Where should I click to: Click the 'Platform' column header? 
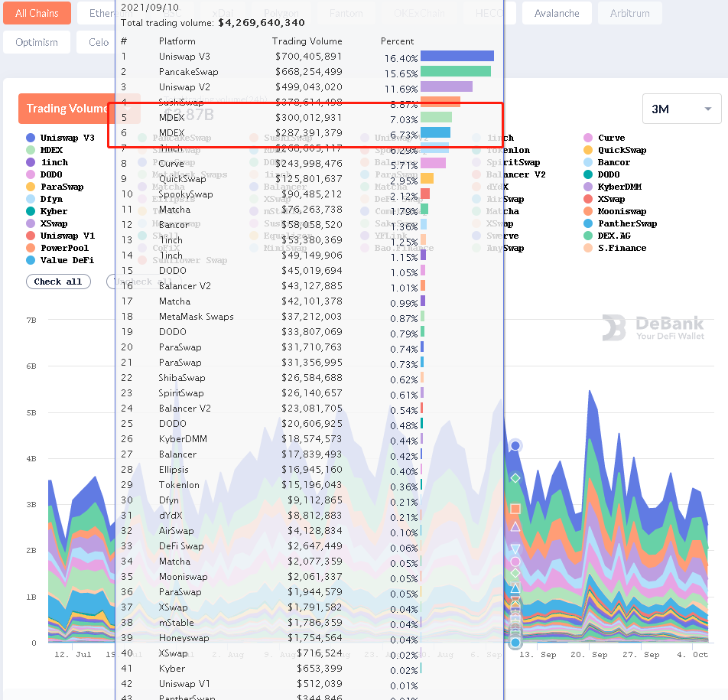pyautogui.click(x=177, y=41)
